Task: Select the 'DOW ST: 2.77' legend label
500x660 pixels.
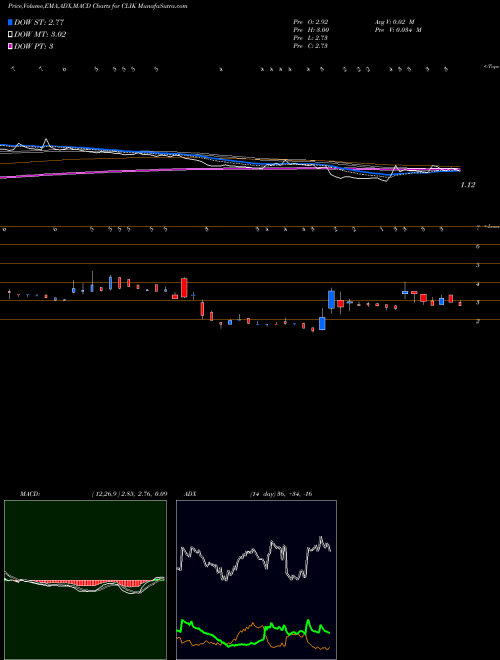Action: tap(39, 22)
